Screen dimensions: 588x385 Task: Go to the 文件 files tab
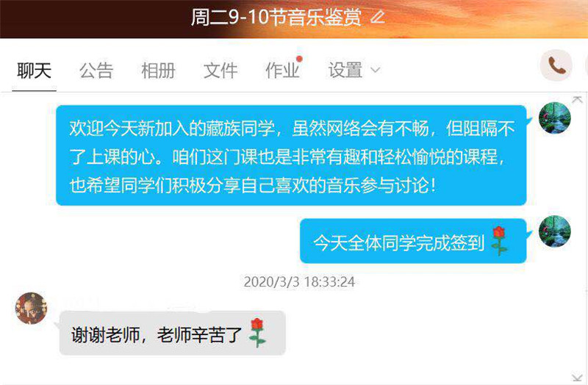pyautogui.click(x=220, y=71)
